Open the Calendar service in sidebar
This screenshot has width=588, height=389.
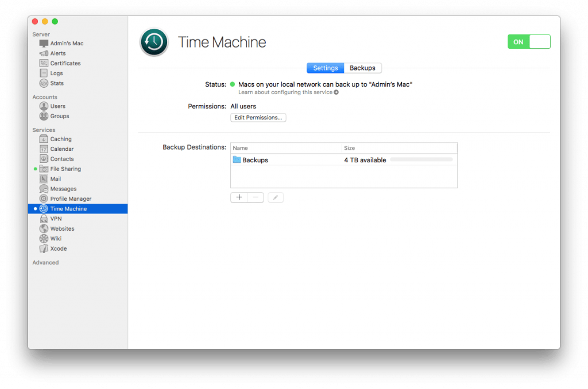(x=45, y=149)
